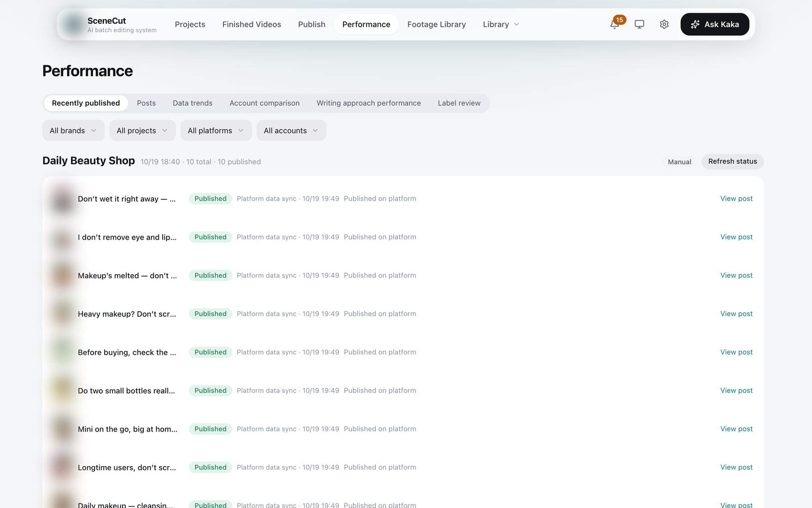This screenshot has height=508, width=812.
Task: View post for 'Makeup's melted' row
Action: pos(736,275)
